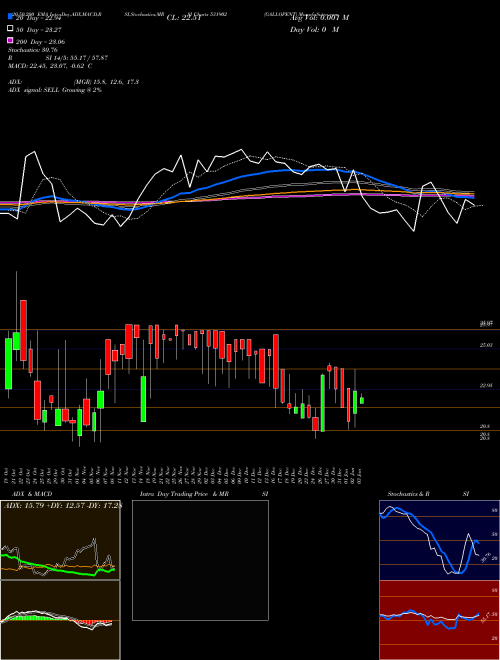This screenshot has width=500, height=660.
Task: Open the ADX indicator chart panel
Action: coord(60,540)
